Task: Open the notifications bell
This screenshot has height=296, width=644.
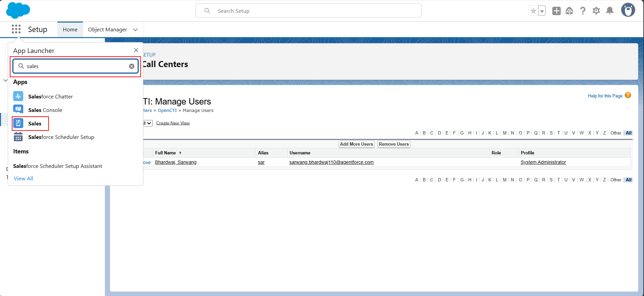Action: click(x=610, y=11)
